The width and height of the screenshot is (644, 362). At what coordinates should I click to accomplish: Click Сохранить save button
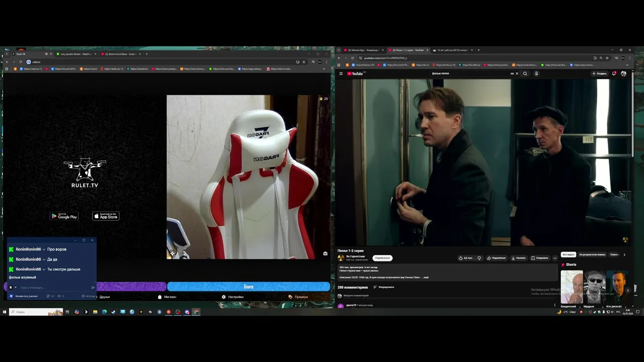click(539, 258)
